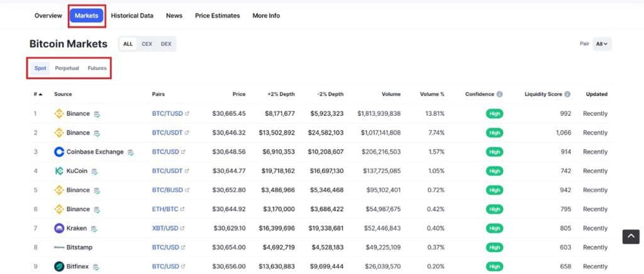Image resolution: width=644 pixels, height=274 pixels.
Task: Click the Coinbase Exchange logo icon
Action: pyautogui.click(x=59, y=152)
